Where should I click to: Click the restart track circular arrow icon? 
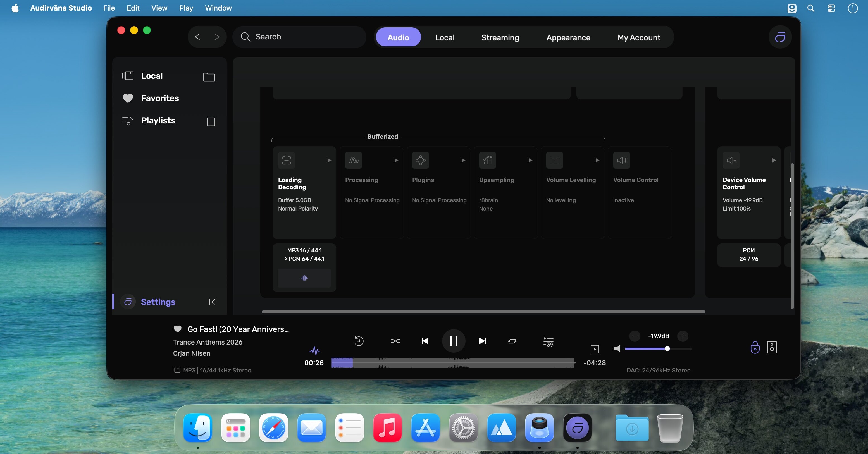coord(359,341)
